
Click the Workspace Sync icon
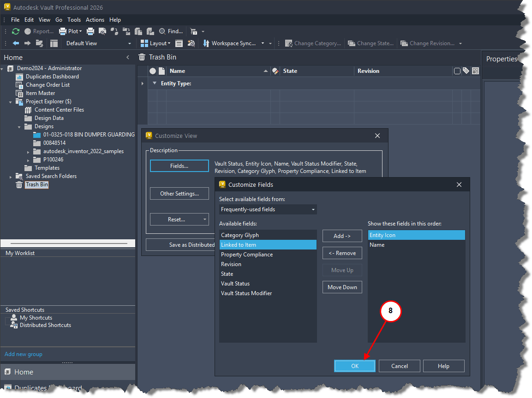click(206, 43)
